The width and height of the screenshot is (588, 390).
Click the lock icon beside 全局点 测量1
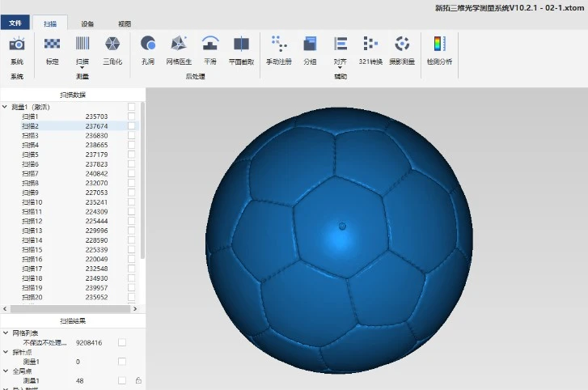(138, 380)
